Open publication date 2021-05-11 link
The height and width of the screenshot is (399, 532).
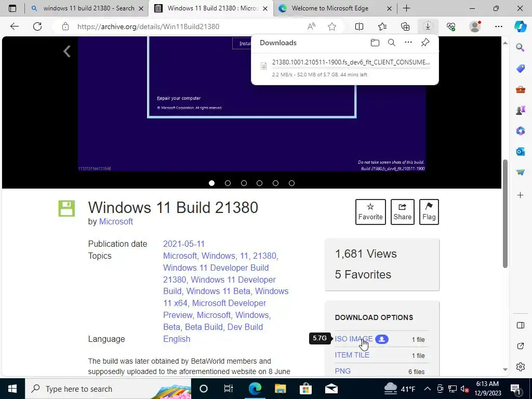point(184,244)
